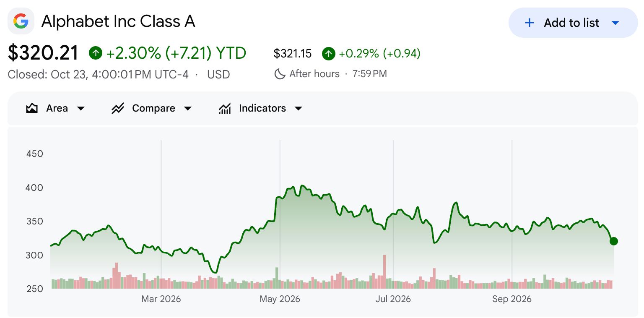Select the Compare menu label
The height and width of the screenshot is (318, 644).
[153, 108]
